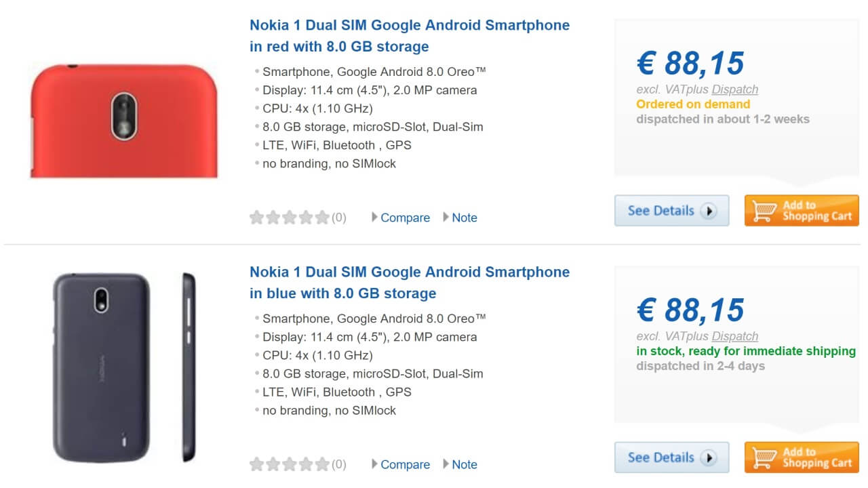The height and width of the screenshot is (488, 868).
Task: Rate red Nokia 1 five stars
Action: point(322,218)
